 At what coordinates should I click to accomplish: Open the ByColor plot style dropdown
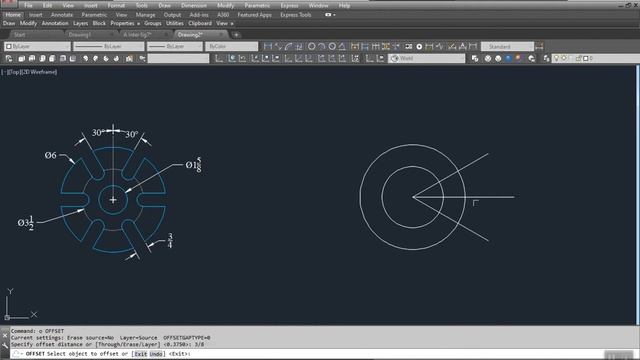tap(231, 47)
